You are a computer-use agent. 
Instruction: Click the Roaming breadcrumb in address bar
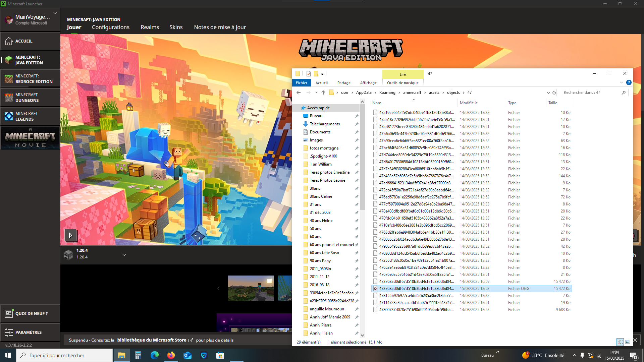387,93
